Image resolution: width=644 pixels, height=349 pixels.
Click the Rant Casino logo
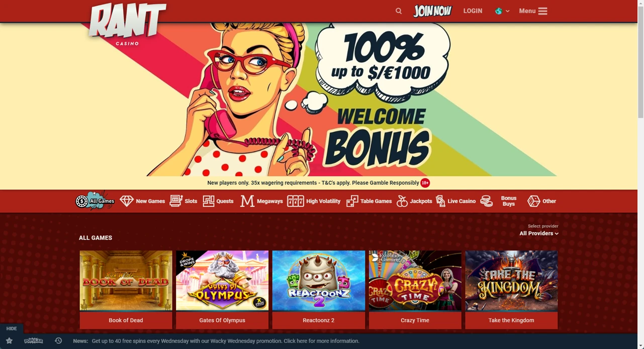click(x=127, y=24)
